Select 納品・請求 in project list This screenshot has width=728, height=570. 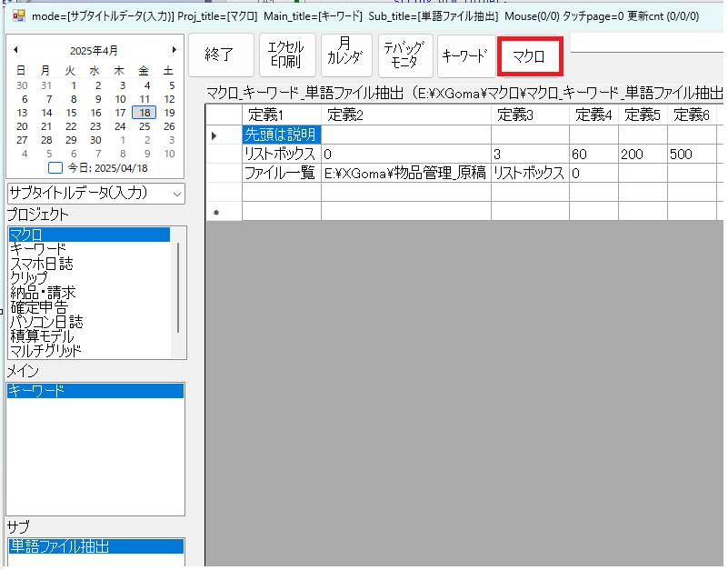(43, 293)
